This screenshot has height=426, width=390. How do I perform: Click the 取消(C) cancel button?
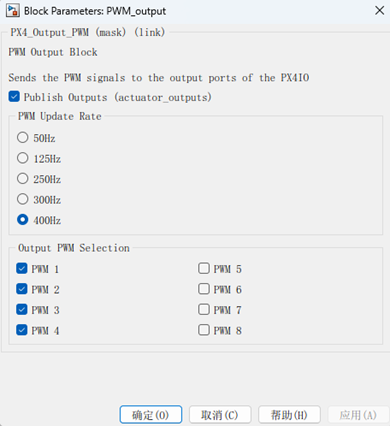click(220, 415)
